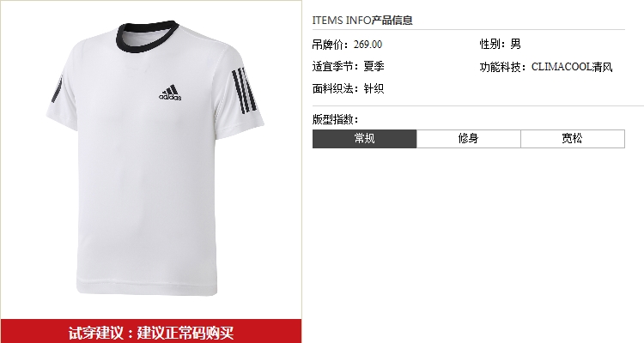Click the adidas logo on shirt chest
The image size is (644, 343).
pos(170,93)
